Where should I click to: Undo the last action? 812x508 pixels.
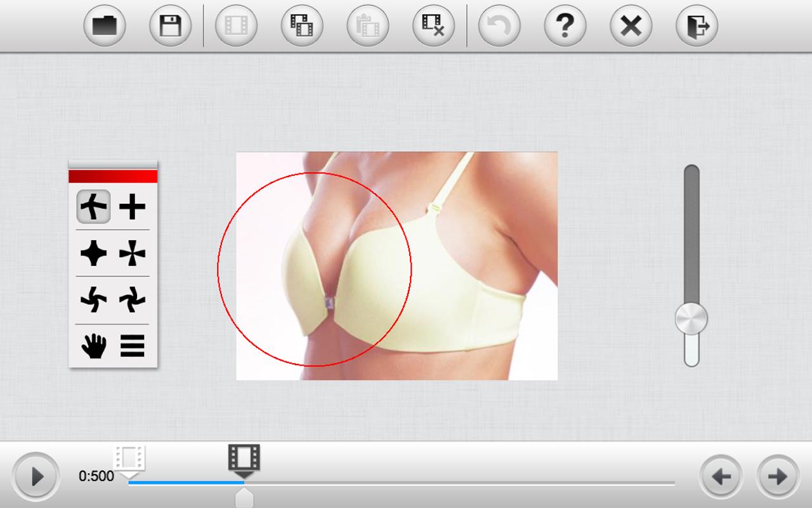[499, 26]
